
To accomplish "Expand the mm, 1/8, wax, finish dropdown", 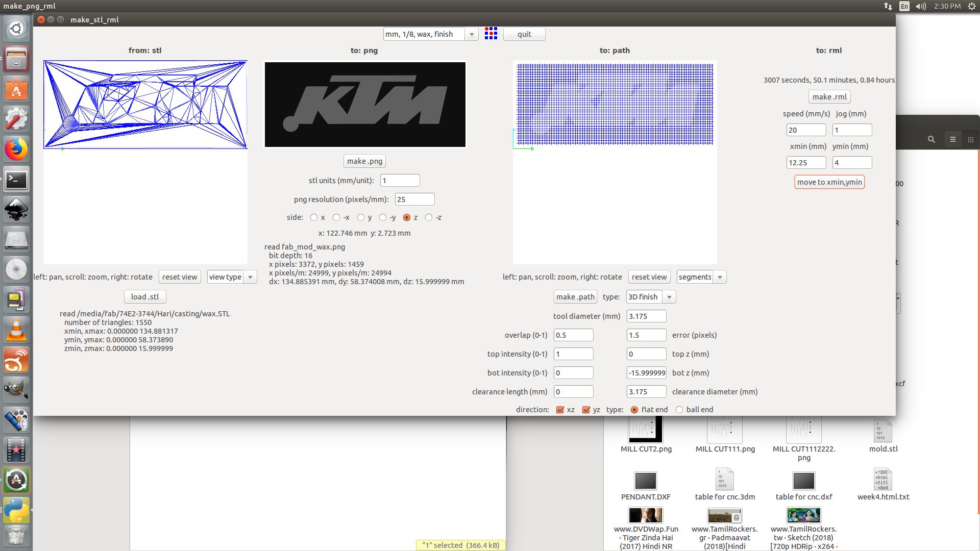I will pyautogui.click(x=472, y=34).
